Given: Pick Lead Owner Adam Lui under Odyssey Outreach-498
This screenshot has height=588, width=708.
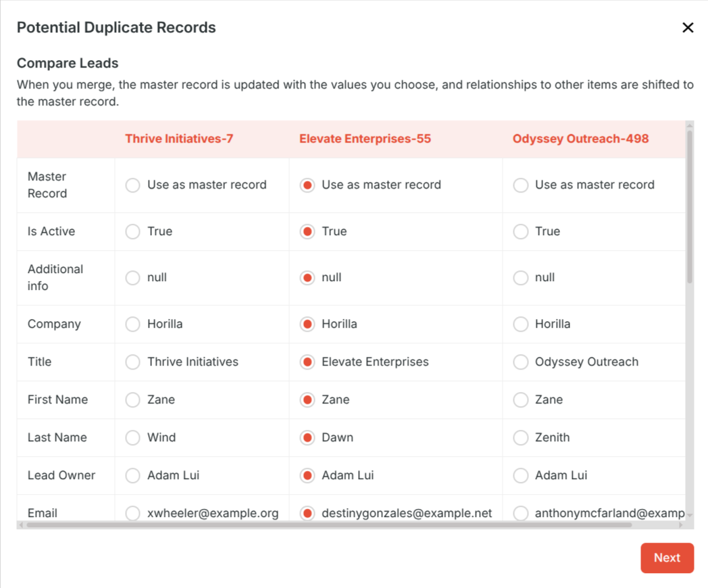Looking at the screenshot, I should (521, 476).
